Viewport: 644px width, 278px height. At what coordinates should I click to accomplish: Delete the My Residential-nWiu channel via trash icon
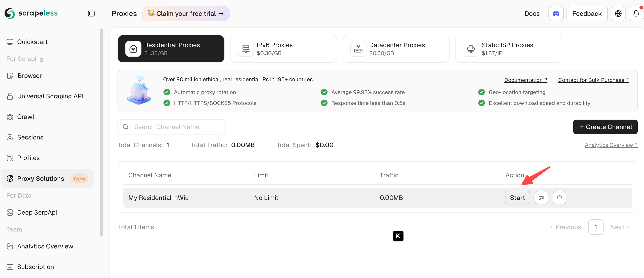[559, 197]
